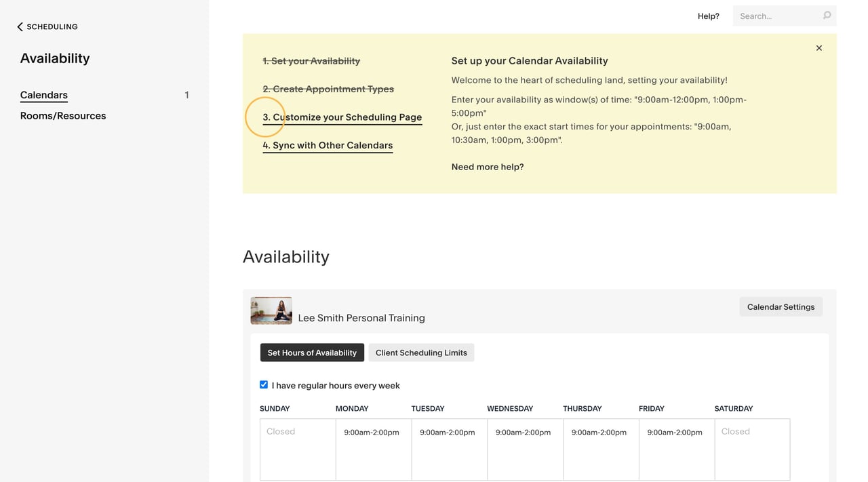Open "Sync with Other Calendars"
This screenshot has height=482, width=868.
(x=328, y=145)
